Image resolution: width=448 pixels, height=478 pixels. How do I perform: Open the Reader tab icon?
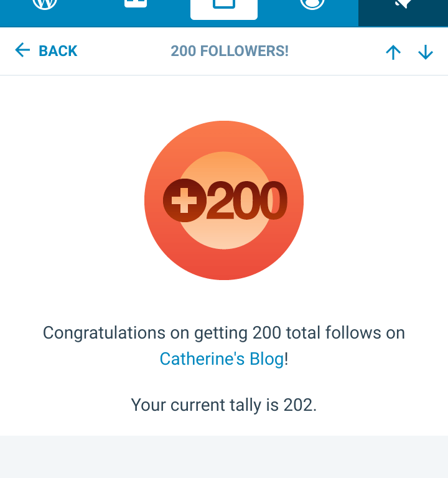click(135, 5)
